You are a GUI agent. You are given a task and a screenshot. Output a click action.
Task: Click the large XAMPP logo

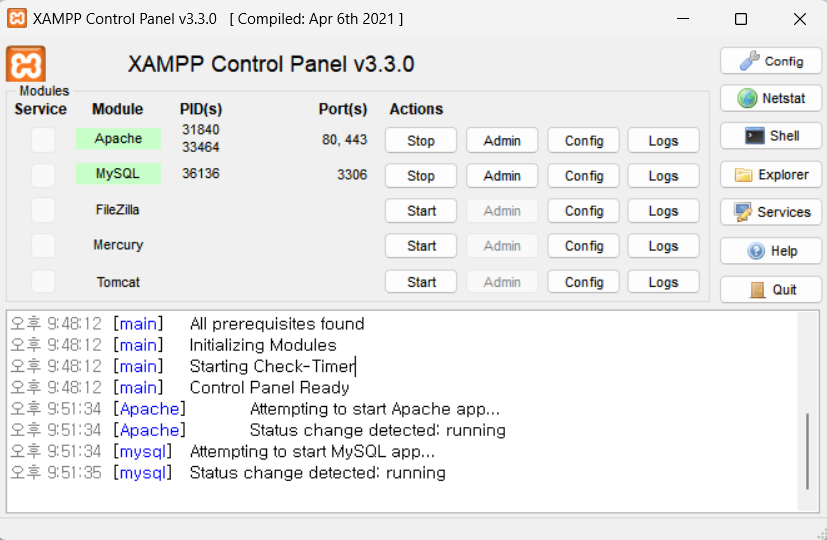pos(26,64)
